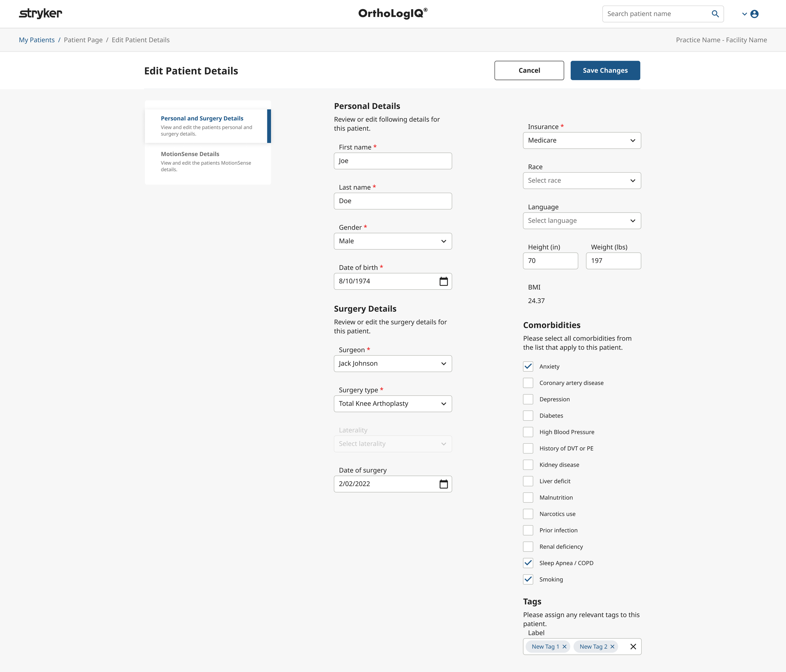Remove the New Tag 2 tag
The width and height of the screenshot is (786, 672).
[x=612, y=647]
